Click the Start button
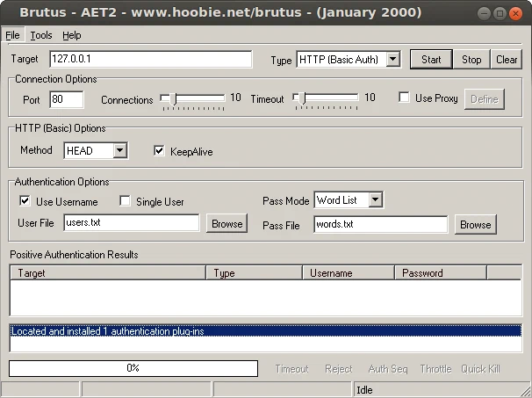This screenshot has height=398, width=532. pyautogui.click(x=431, y=60)
